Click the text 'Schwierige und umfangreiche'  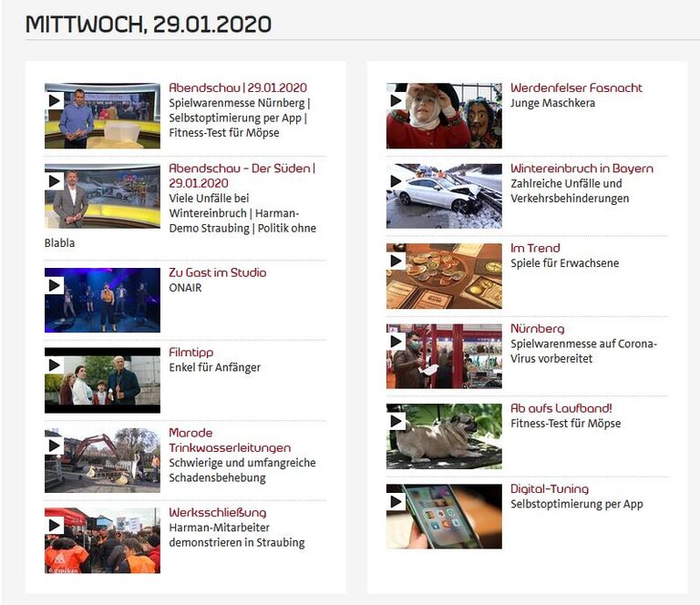click(x=242, y=463)
